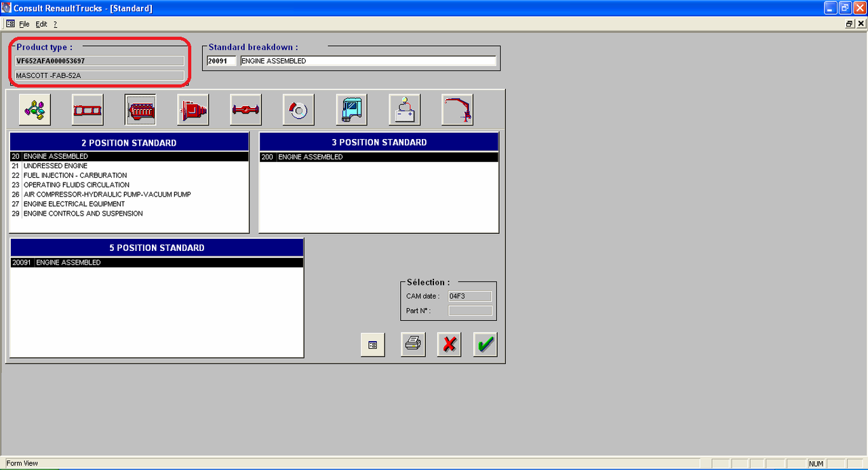Select row 21 UNDRESSED ENGINE
This screenshot has width=868, height=470.
(130, 166)
